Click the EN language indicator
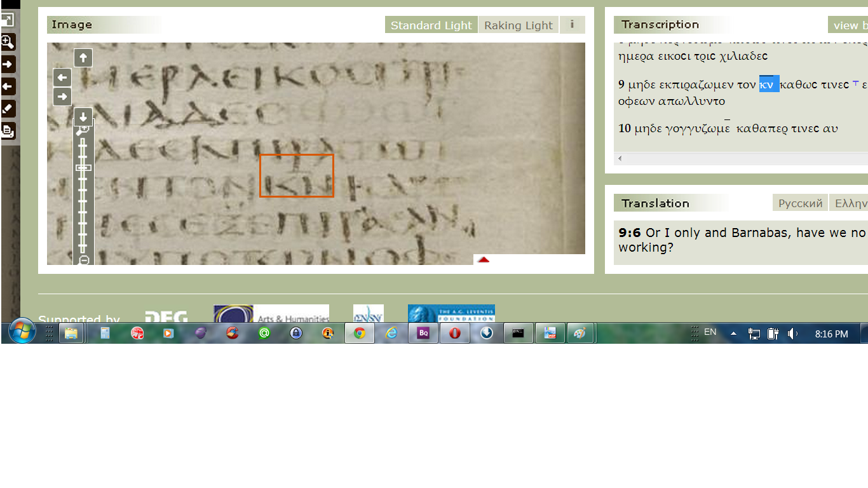Screen dimensions: 868x488 (710, 332)
